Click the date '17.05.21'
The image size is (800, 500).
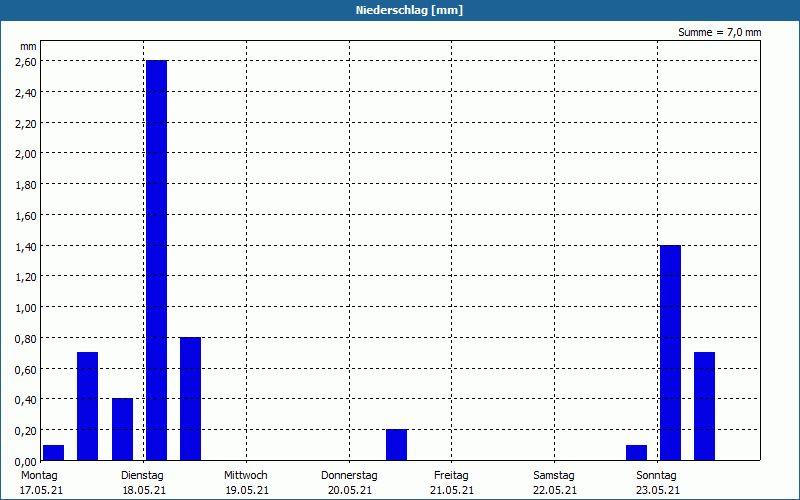(41, 490)
